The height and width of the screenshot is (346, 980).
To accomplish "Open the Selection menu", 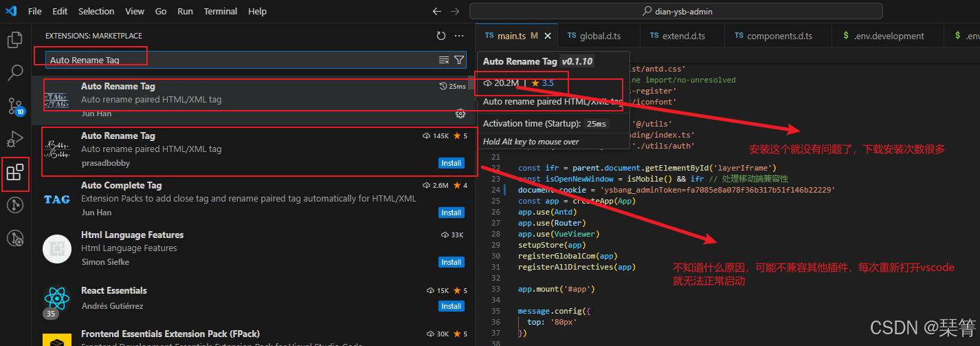I will coord(96,12).
